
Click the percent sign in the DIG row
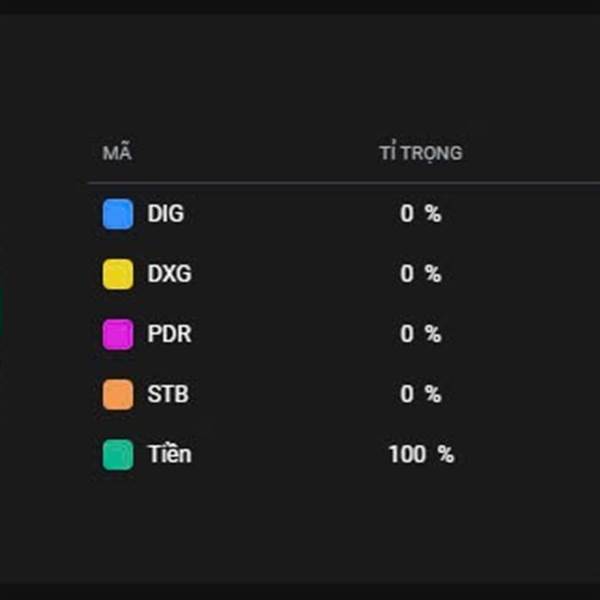tap(434, 214)
